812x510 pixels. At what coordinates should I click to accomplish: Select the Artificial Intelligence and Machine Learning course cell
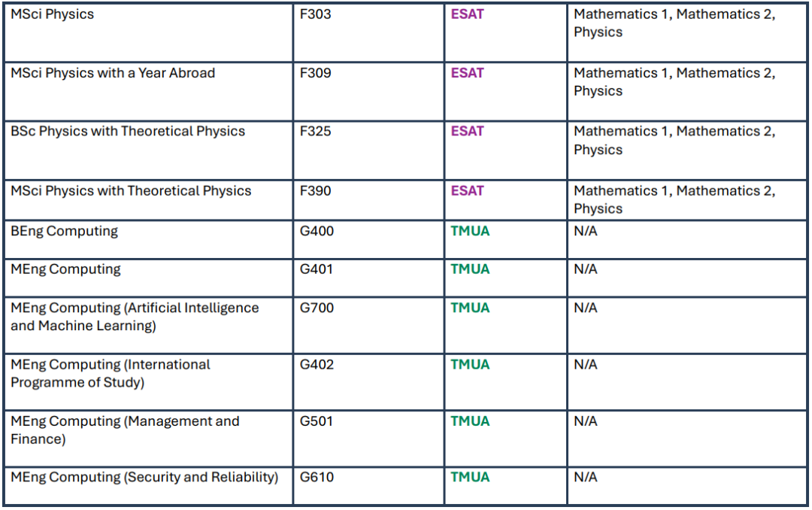(135, 317)
